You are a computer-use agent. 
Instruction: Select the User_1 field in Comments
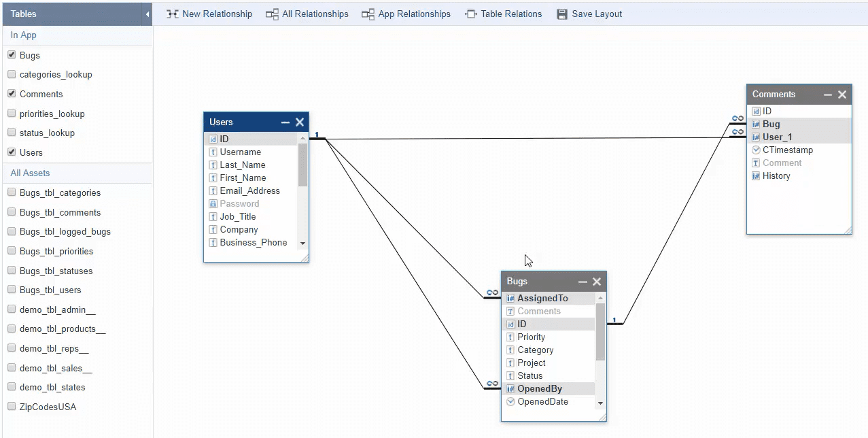point(777,137)
